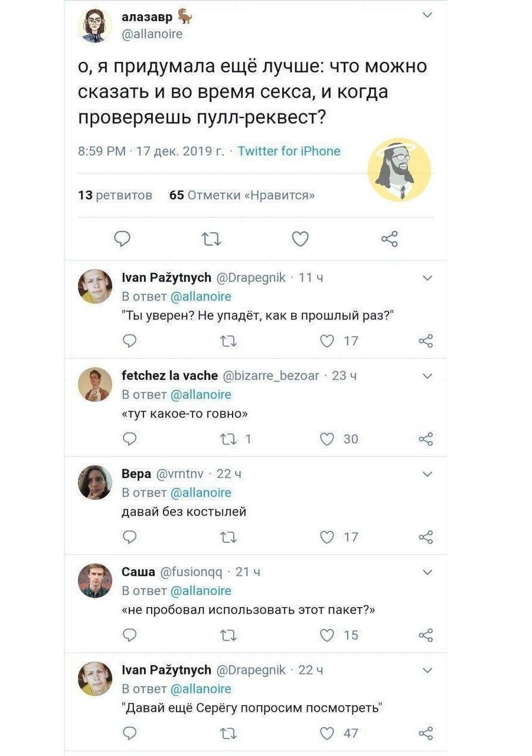Open Саша's profile picture
Screen dimensions: 532x756
point(95,581)
